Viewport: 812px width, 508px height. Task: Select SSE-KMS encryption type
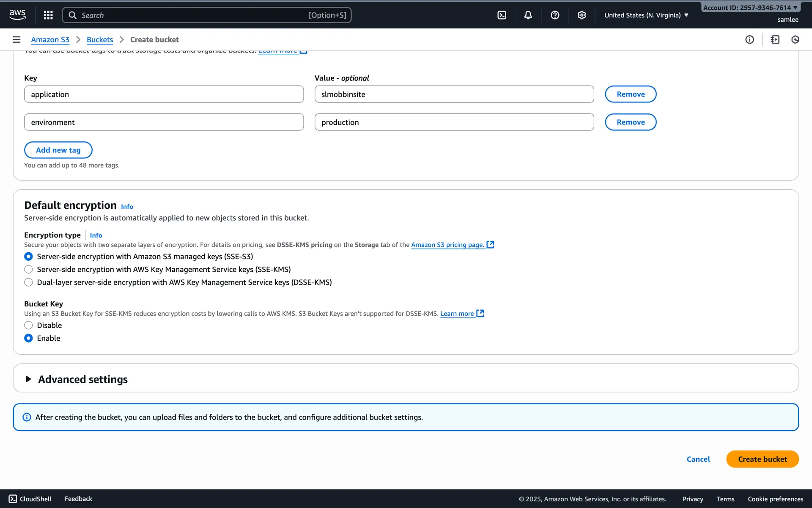28,269
